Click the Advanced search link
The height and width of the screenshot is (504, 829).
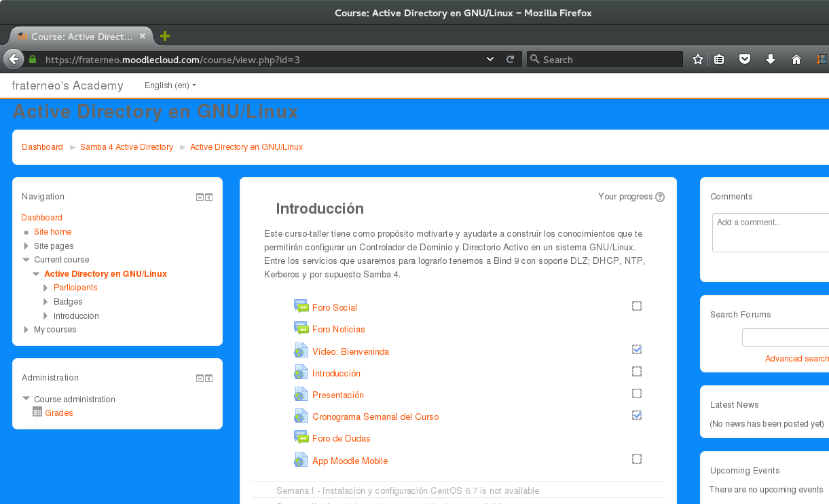(796, 358)
